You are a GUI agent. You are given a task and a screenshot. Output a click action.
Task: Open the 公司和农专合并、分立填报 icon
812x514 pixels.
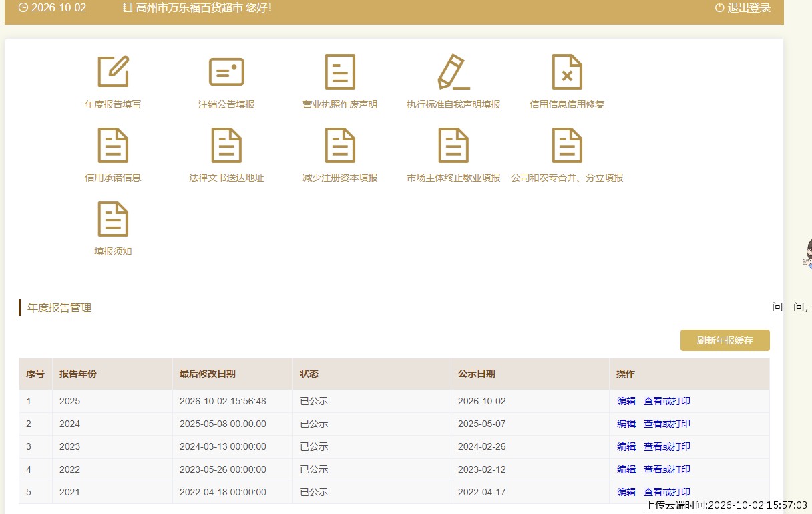[567, 145]
